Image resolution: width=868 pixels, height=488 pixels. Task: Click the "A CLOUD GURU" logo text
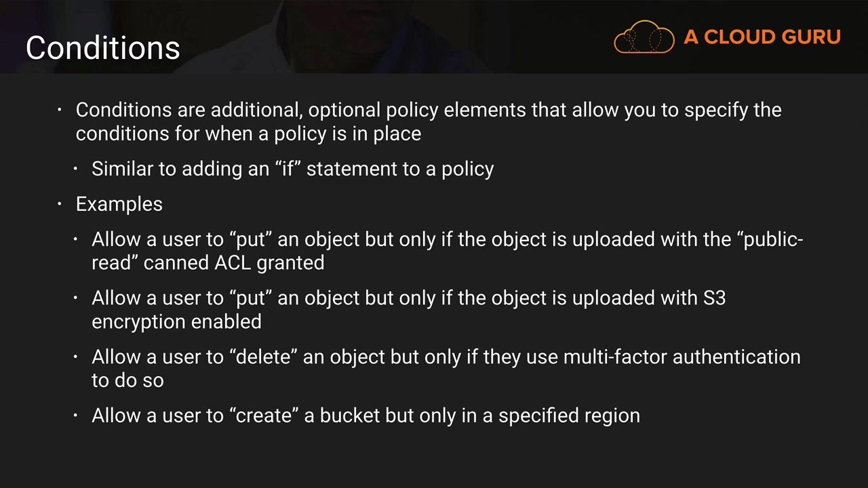pyautogui.click(x=762, y=37)
